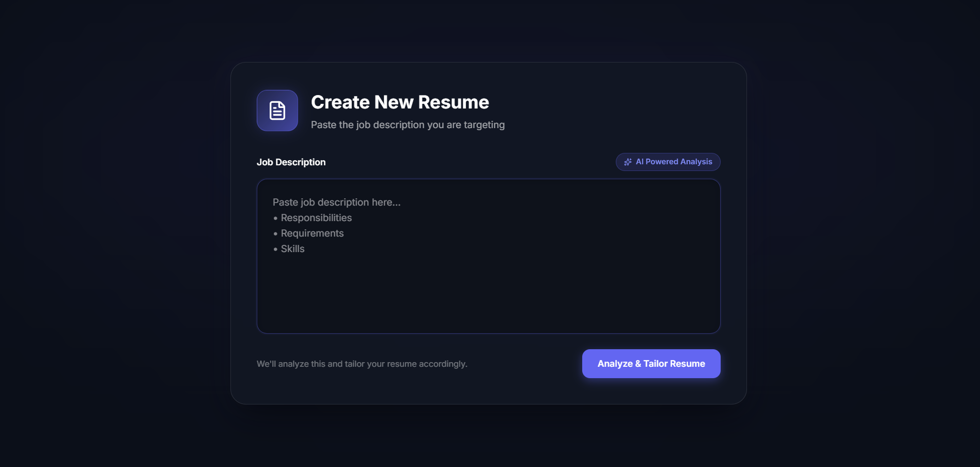Click the Skills bullet in the placeholder
This screenshot has height=467, width=980.
click(x=292, y=248)
